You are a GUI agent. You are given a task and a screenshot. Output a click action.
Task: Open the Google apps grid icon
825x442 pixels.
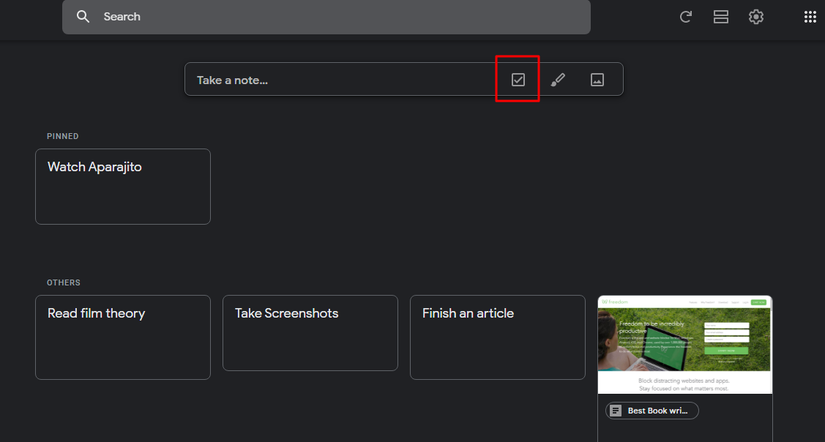click(810, 17)
